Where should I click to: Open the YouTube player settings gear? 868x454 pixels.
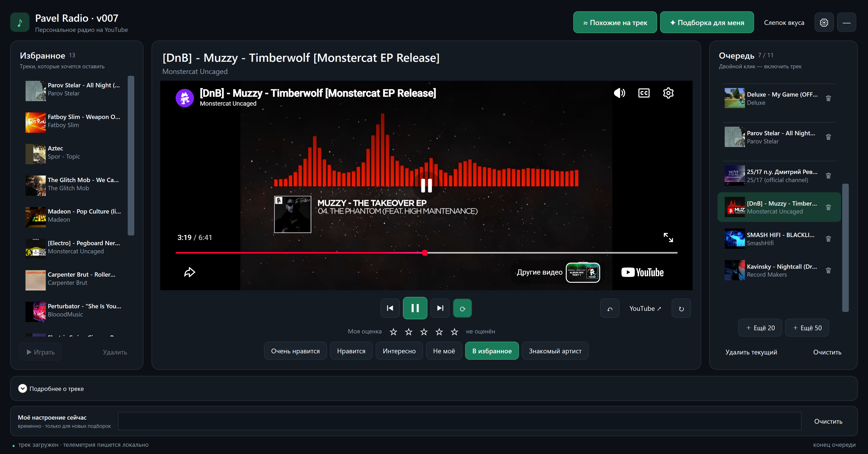coord(668,93)
